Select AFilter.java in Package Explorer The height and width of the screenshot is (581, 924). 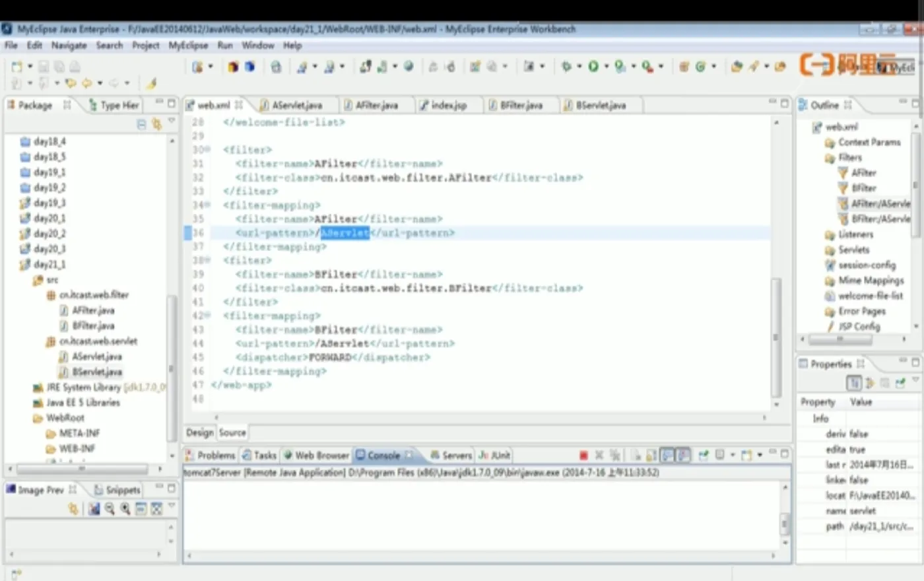click(86, 310)
